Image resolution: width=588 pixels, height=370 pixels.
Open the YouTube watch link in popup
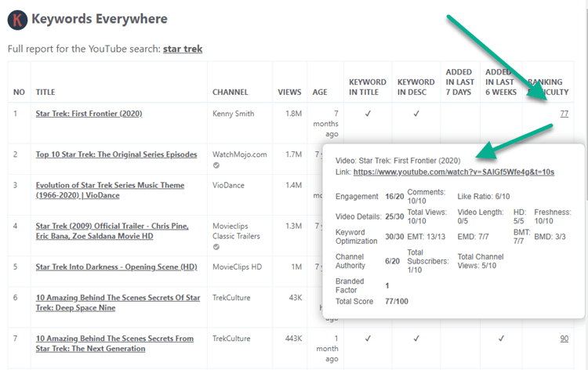(x=454, y=172)
